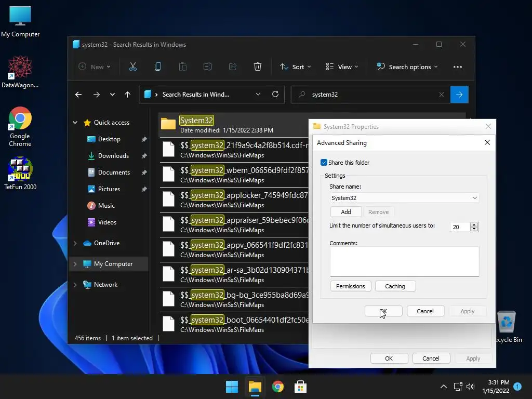This screenshot has width=532, height=399.
Task: Decrease simultaneous users limit spinner
Action: pyautogui.click(x=474, y=229)
